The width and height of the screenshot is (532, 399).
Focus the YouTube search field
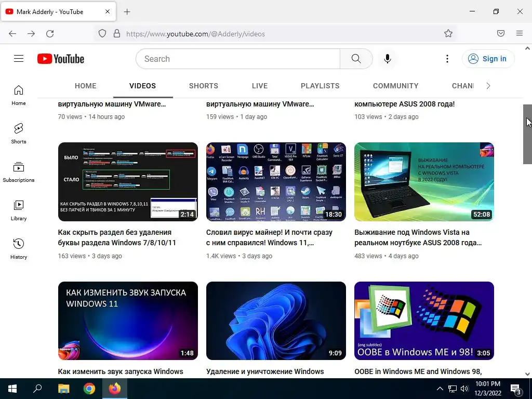click(x=238, y=59)
